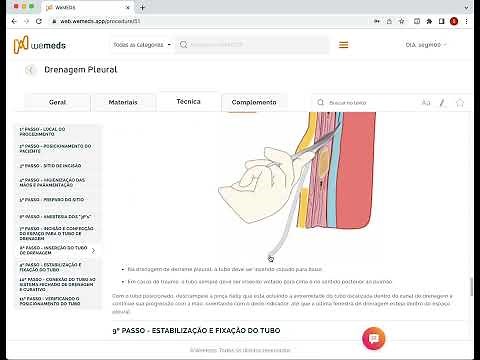Open the tab search chevron at top right
The image size is (480, 360).
coord(466,7)
